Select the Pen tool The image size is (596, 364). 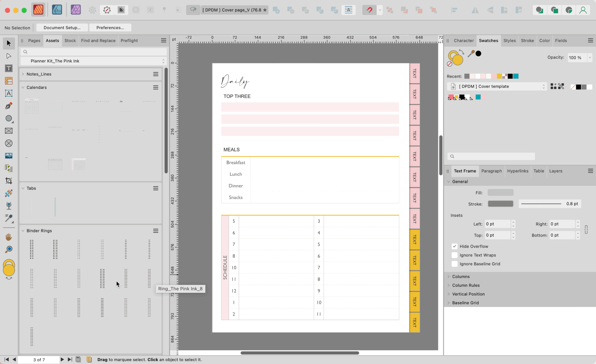(x=9, y=106)
